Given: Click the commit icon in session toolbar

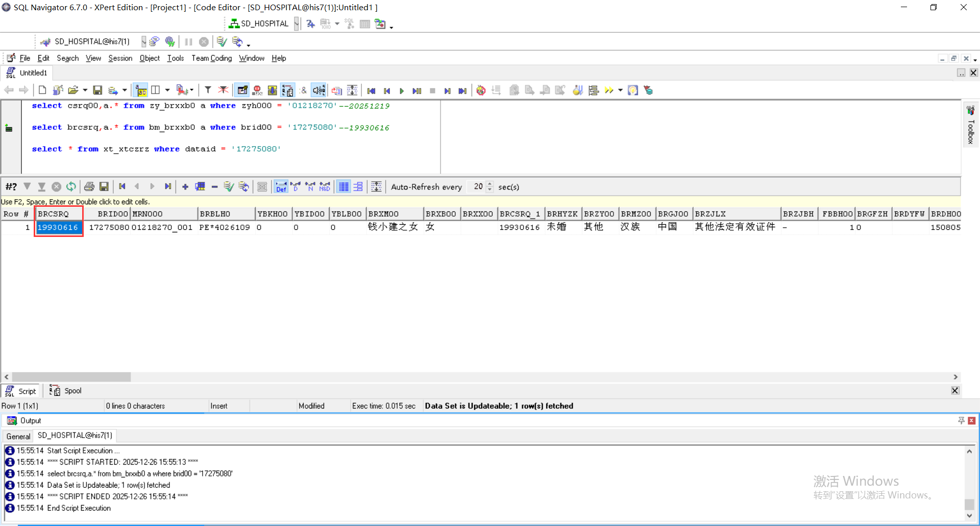Looking at the screenshot, I should tap(222, 41).
